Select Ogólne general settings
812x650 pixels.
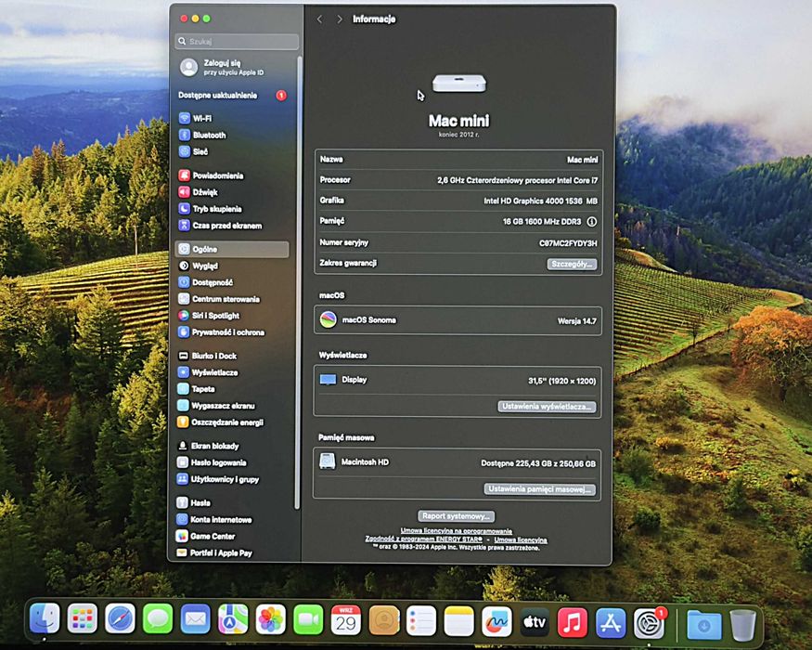click(232, 249)
